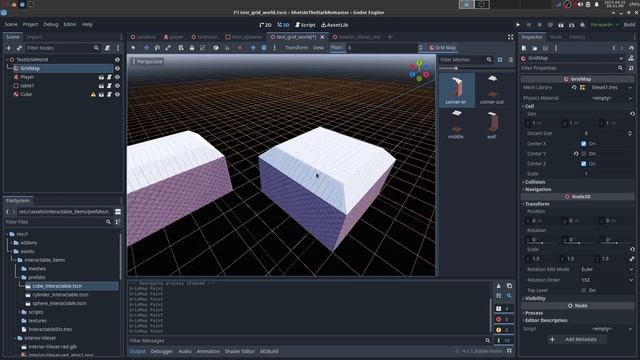640x360 pixels.
Task: Click the Run Project play icon
Action: [x=518, y=25]
